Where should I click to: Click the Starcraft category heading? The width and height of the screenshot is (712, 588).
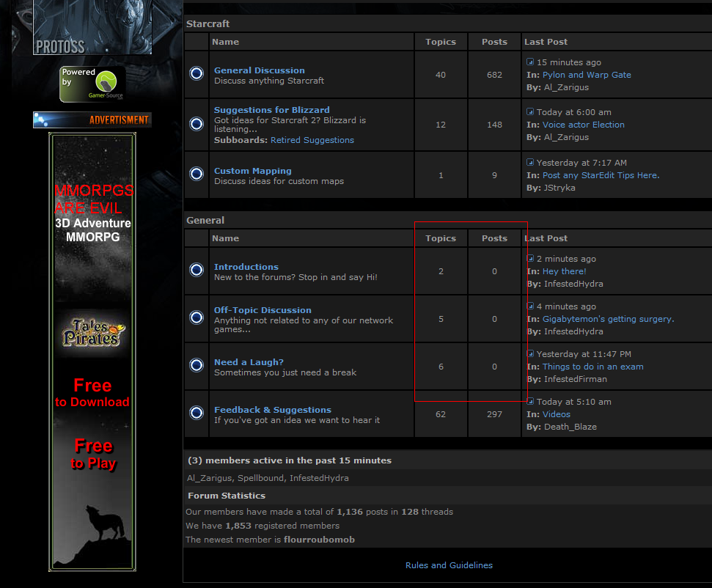click(x=208, y=23)
